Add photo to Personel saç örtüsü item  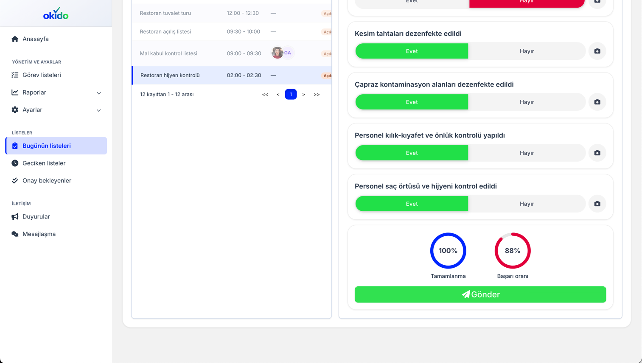pos(597,204)
